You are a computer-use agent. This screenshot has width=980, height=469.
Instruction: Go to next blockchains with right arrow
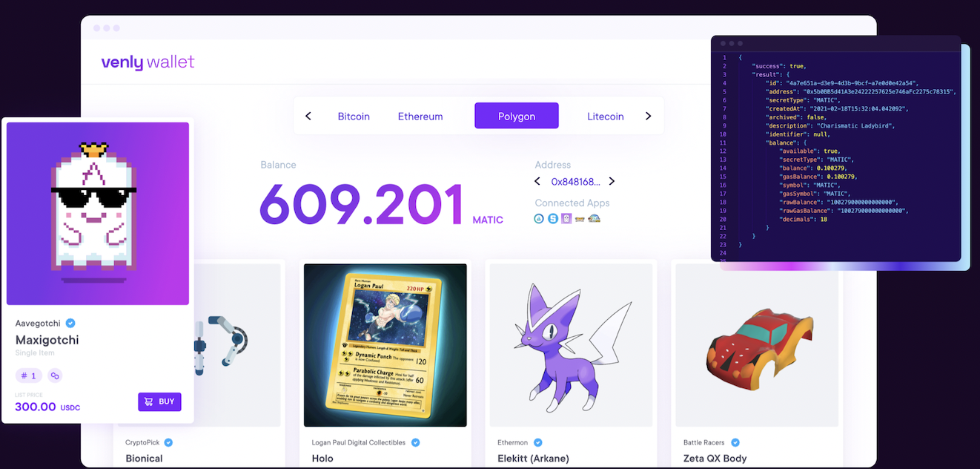[x=649, y=116]
